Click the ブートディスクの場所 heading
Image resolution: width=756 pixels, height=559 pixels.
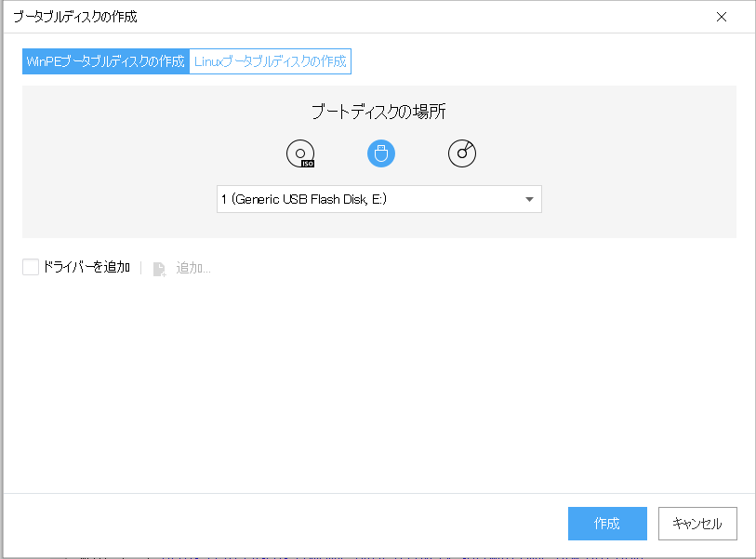(x=378, y=112)
